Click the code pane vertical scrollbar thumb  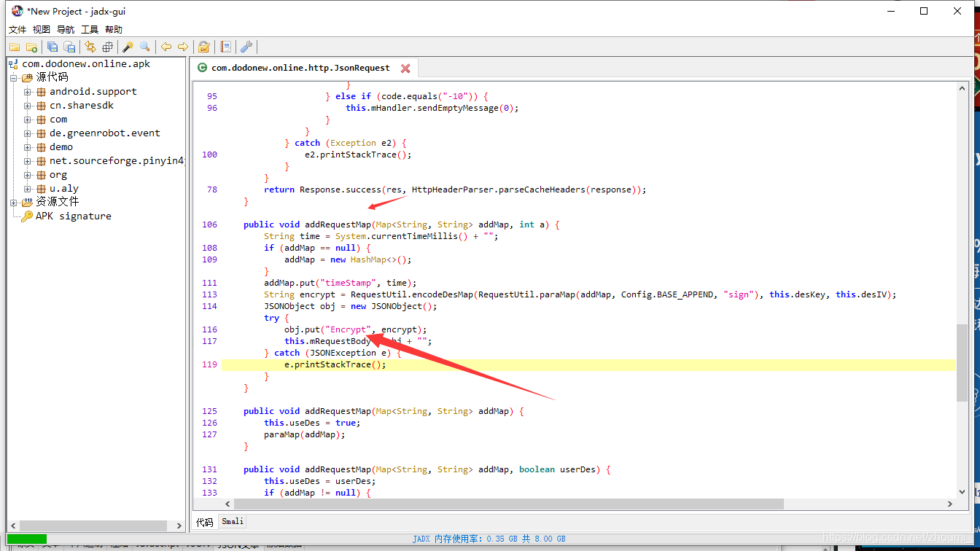pos(962,362)
